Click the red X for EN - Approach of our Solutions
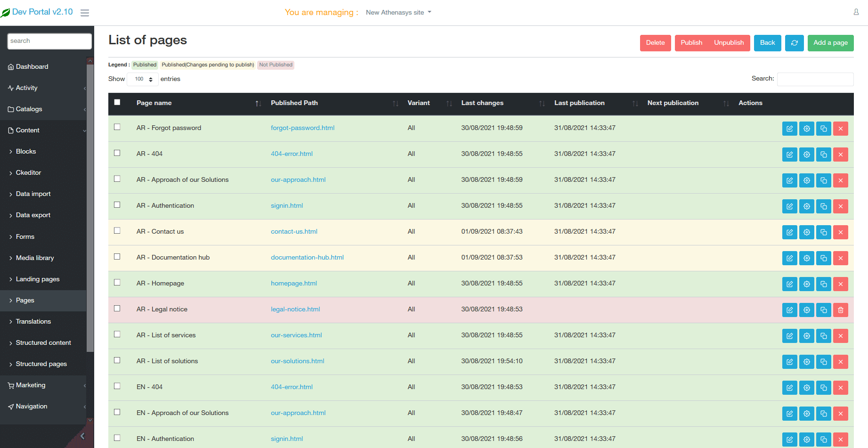Viewport: 868px width, 448px height. [x=840, y=414]
